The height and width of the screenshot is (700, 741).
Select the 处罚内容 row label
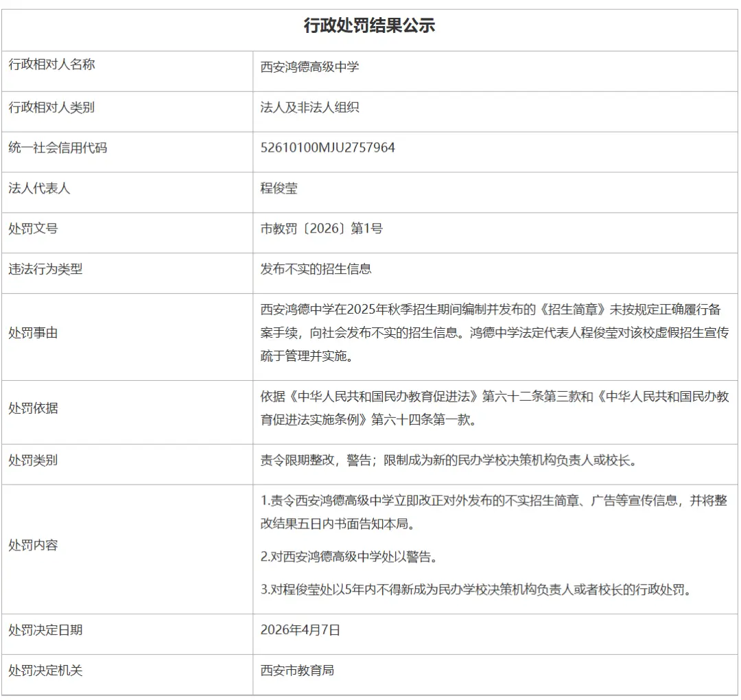click(x=33, y=546)
